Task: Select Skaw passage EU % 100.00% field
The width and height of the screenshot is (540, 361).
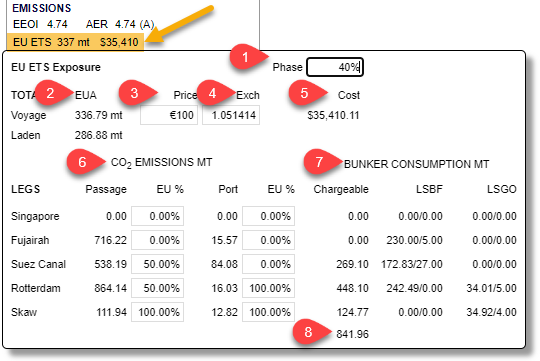Action: click(157, 312)
